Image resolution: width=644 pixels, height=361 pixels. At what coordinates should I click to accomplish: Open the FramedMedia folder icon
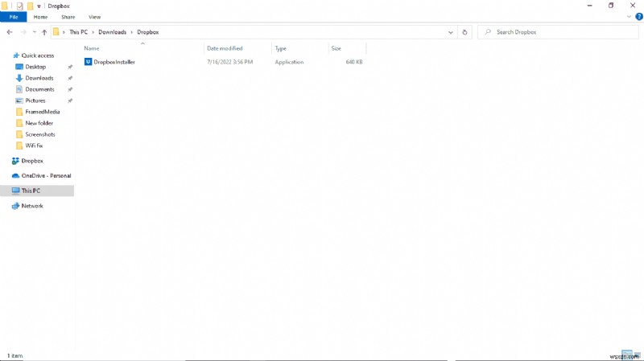(x=19, y=112)
